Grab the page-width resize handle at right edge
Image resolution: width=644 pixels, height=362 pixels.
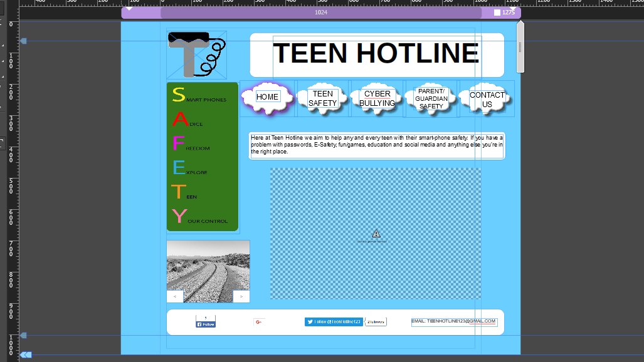pyautogui.click(x=520, y=47)
